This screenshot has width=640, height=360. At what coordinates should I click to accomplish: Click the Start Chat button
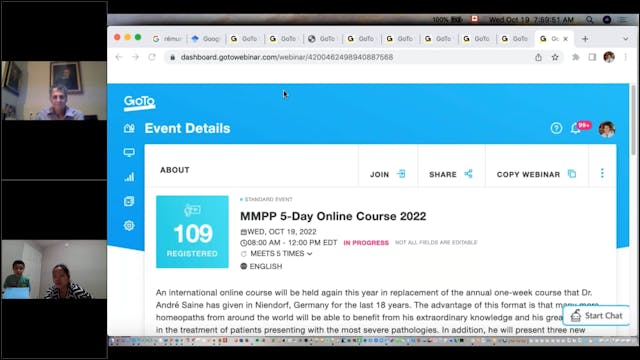(x=596, y=316)
